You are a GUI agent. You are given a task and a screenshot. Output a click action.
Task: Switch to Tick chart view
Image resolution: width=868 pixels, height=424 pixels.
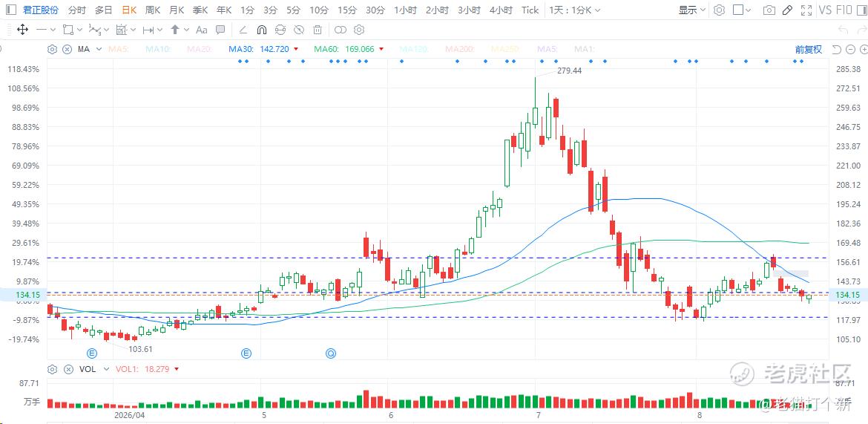click(530, 10)
